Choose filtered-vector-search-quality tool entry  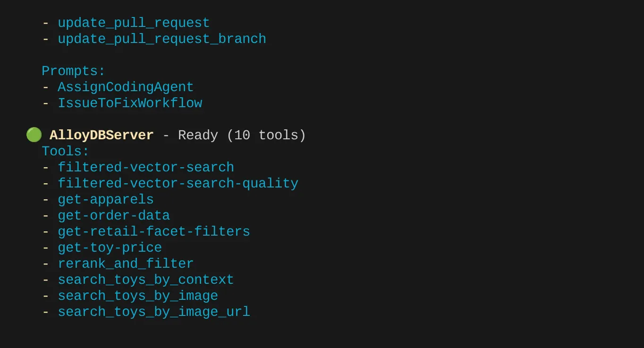[x=178, y=184]
